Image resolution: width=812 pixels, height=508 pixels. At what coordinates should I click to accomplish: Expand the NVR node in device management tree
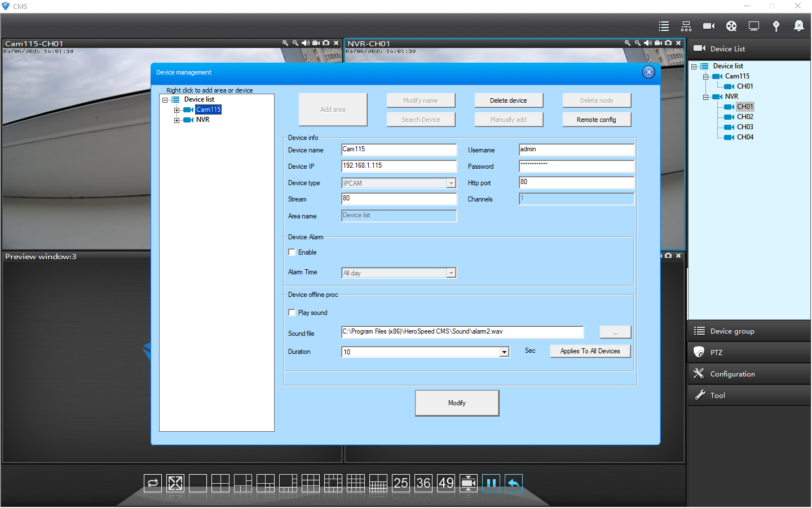click(177, 120)
